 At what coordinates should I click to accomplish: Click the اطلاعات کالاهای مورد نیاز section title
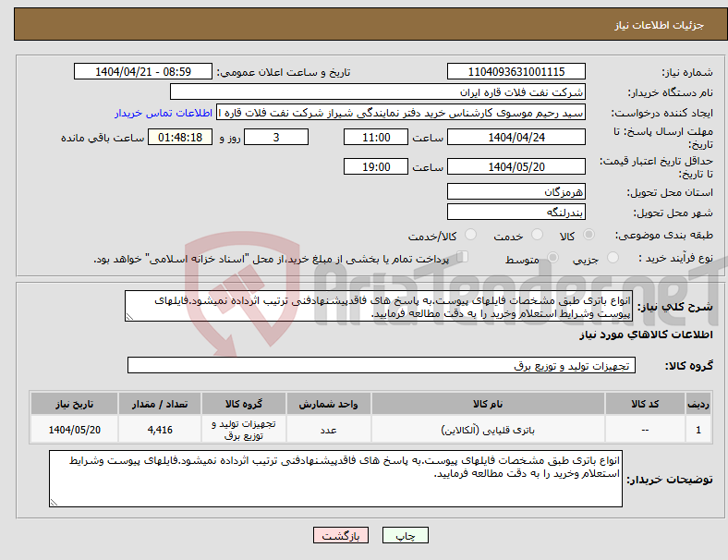646,335
